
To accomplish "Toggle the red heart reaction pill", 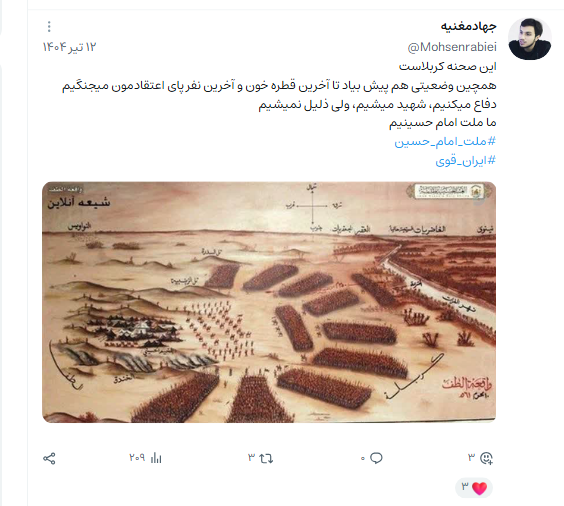I will (x=474, y=488).
